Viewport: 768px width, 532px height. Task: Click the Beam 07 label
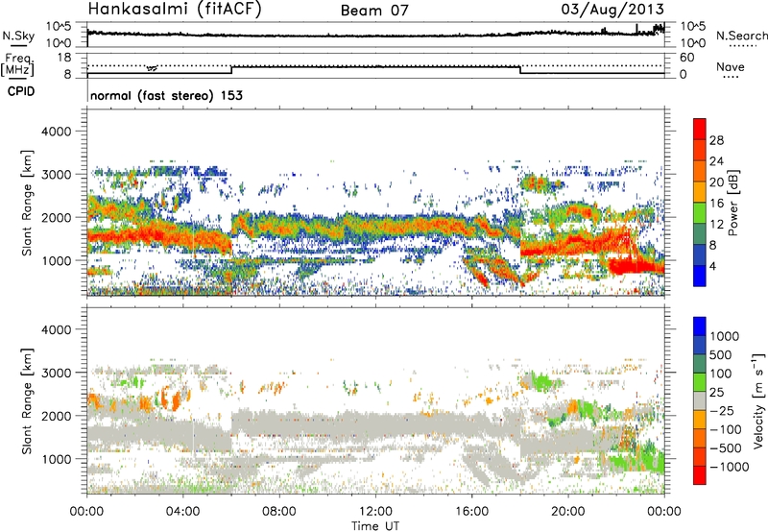[374, 11]
